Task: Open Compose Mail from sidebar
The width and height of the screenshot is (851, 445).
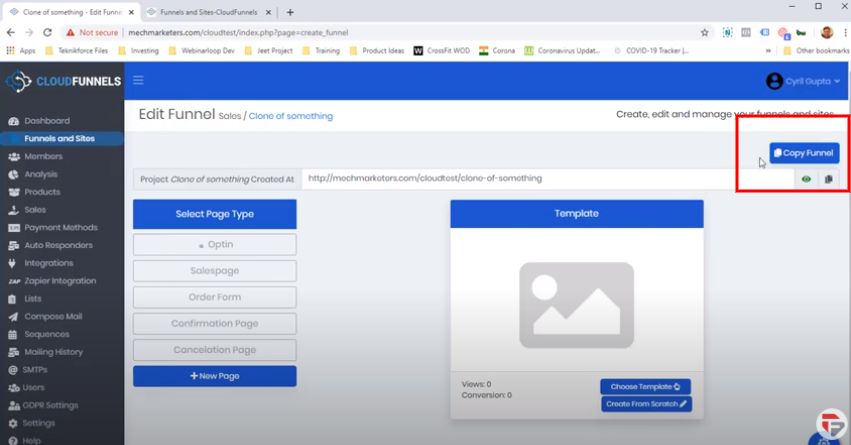Action: pyautogui.click(x=53, y=316)
